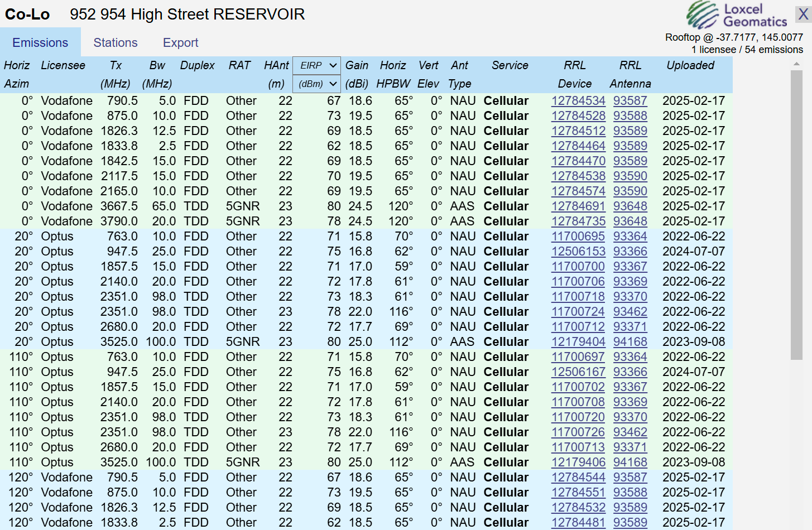This screenshot has width=812, height=530.
Task: Open RRL device link 11700724
Action: click(x=578, y=311)
